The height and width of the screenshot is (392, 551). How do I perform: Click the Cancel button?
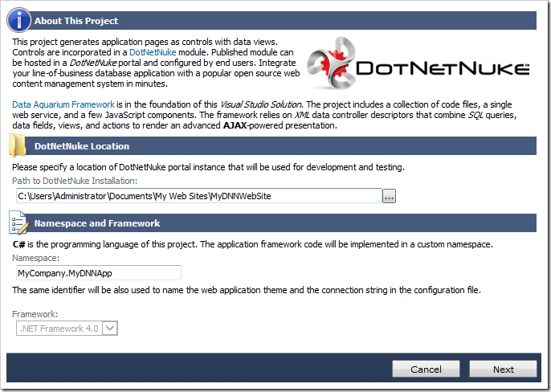click(x=426, y=370)
